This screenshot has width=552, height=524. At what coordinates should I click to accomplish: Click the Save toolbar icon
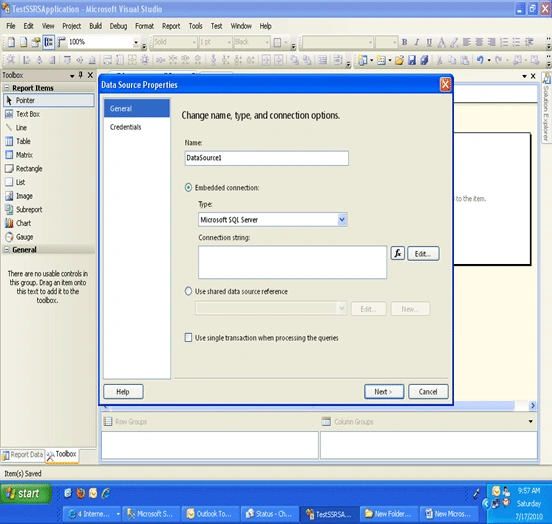click(412, 60)
